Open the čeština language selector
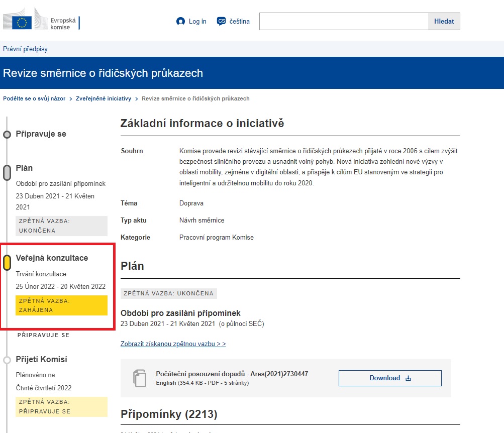Image resolution: width=504 pixels, height=433 pixels. tap(239, 22)
